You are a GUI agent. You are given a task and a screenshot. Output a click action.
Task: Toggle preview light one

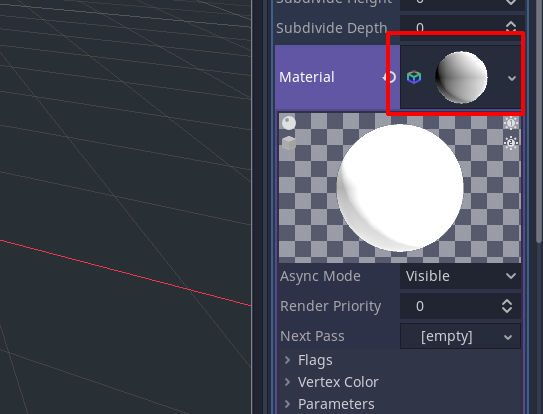(x=511, y=123)
